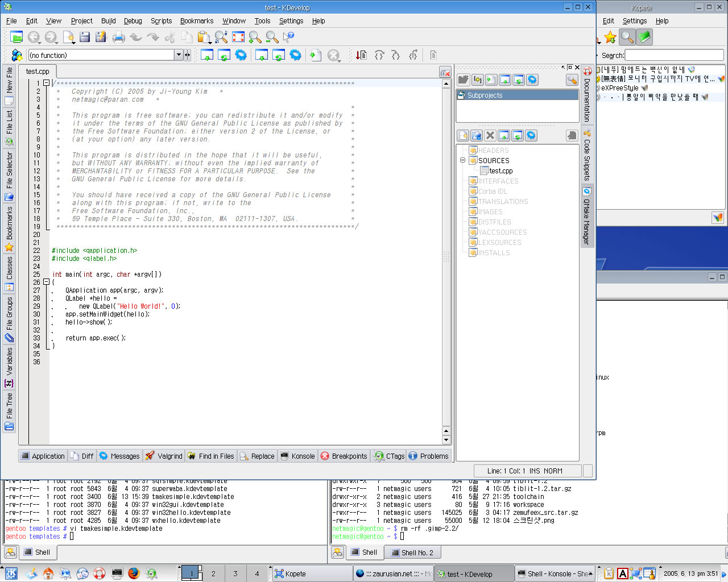Click the magnifier search icon in Kopete
This screenshot has width=728, height=582.
point(627,37)
